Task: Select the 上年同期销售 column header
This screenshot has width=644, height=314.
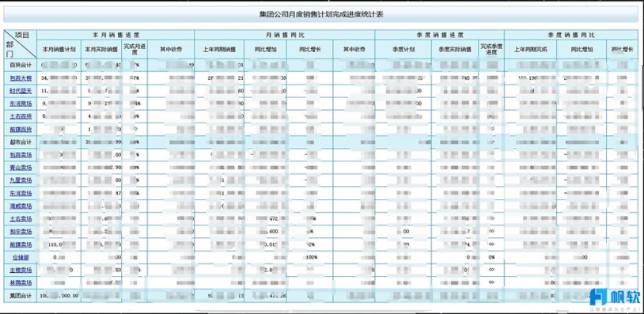Action: pos(219,49)
